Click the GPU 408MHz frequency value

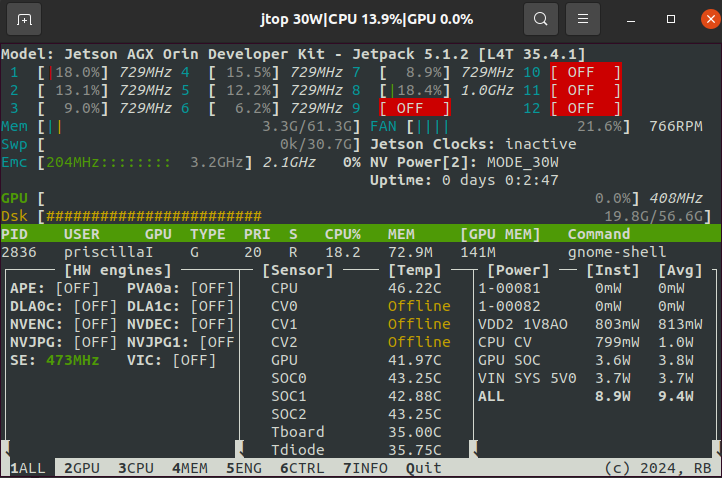675,198
